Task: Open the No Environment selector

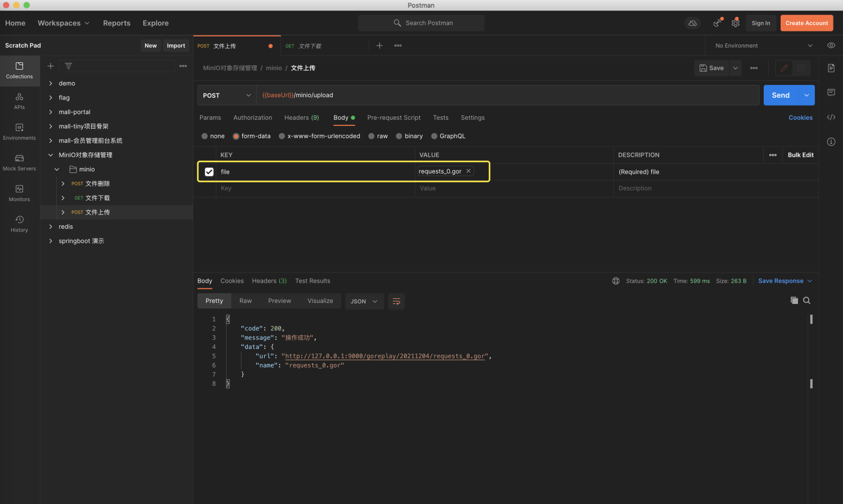Action: (x=764, y=46)
